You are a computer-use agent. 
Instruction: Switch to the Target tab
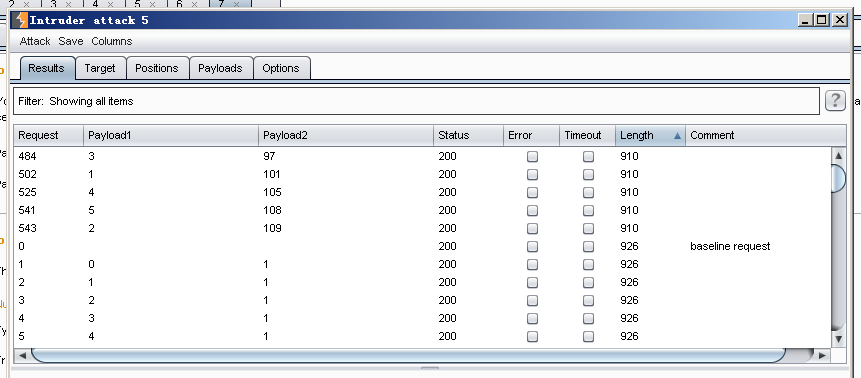100,68
